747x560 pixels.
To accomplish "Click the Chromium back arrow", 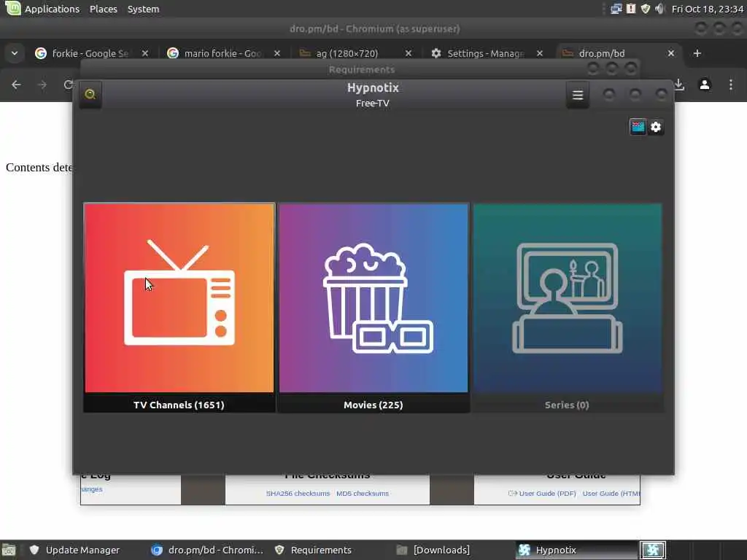I will (x=16, y=85).
